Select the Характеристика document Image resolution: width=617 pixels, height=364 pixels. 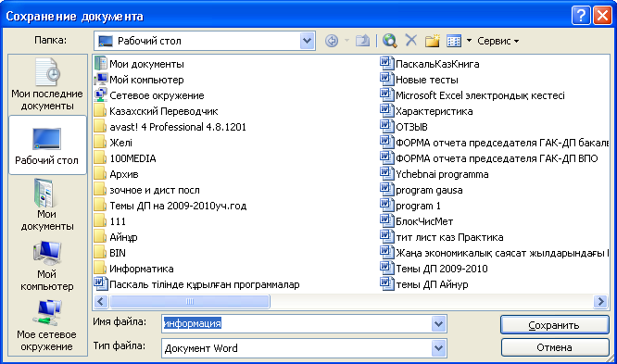pos(426,111)
